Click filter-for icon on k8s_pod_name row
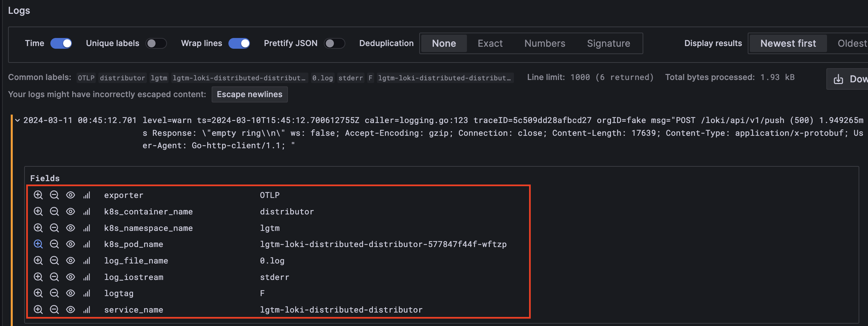Viewport: 868px width, 326px height. click(x=38, y=244)
